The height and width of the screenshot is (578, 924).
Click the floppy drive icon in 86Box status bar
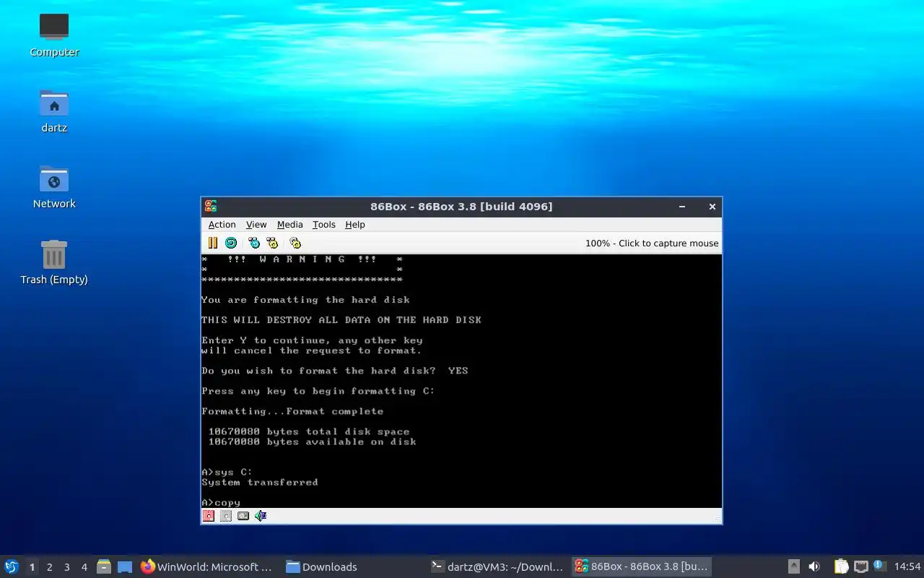(209, 516)
